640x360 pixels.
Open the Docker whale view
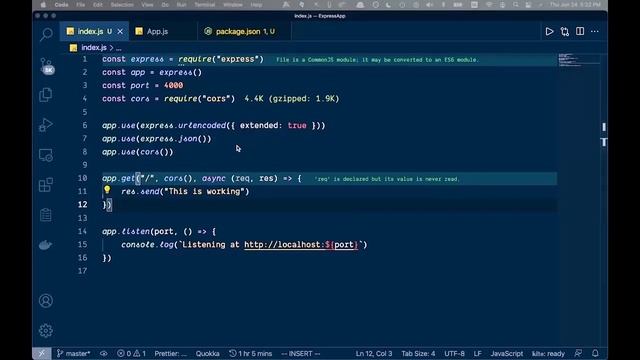pos(45,244)
